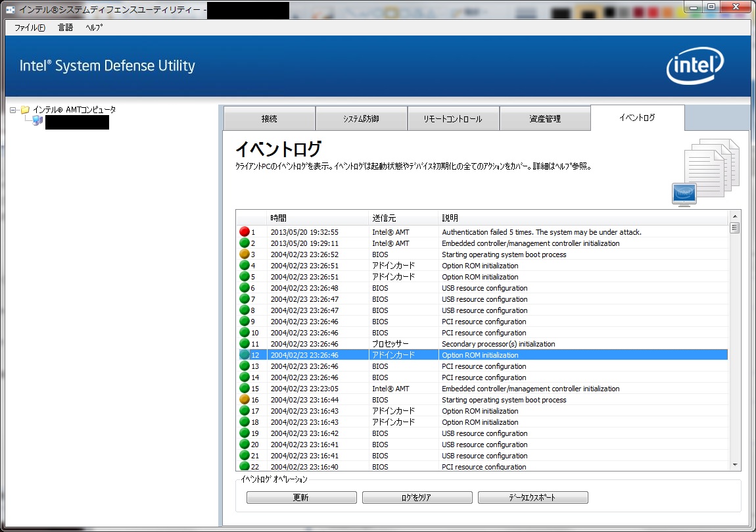Switch to the 接続 tab

coord(270,118)
